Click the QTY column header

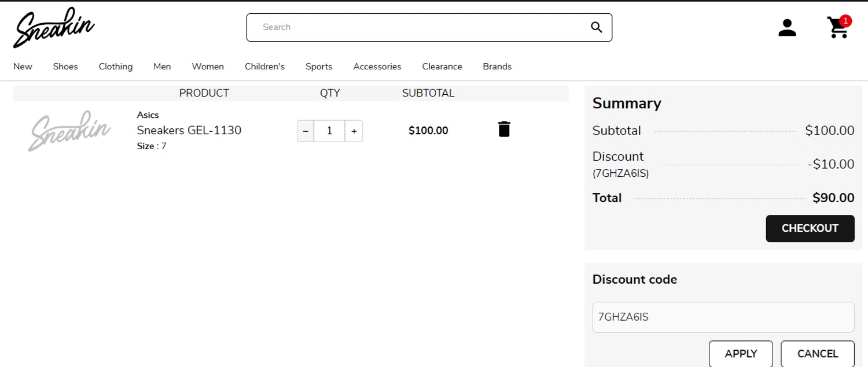(x=330, y=93)
